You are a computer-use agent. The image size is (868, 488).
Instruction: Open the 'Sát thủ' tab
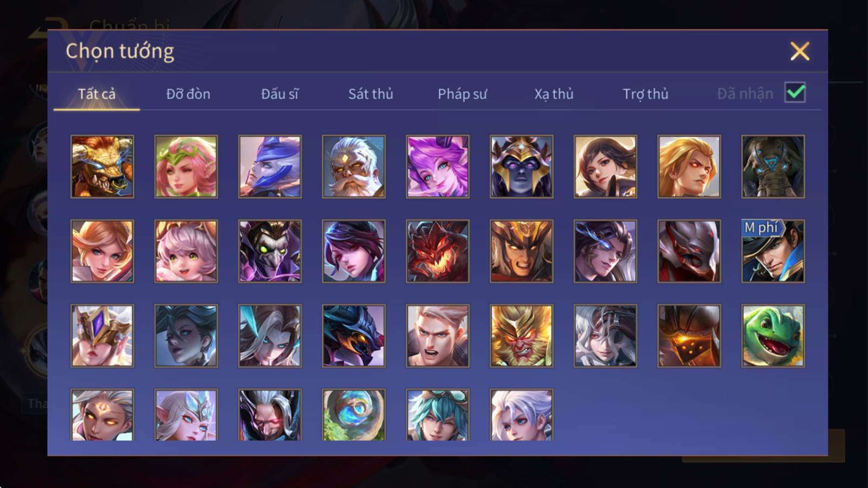pos(371,94)
